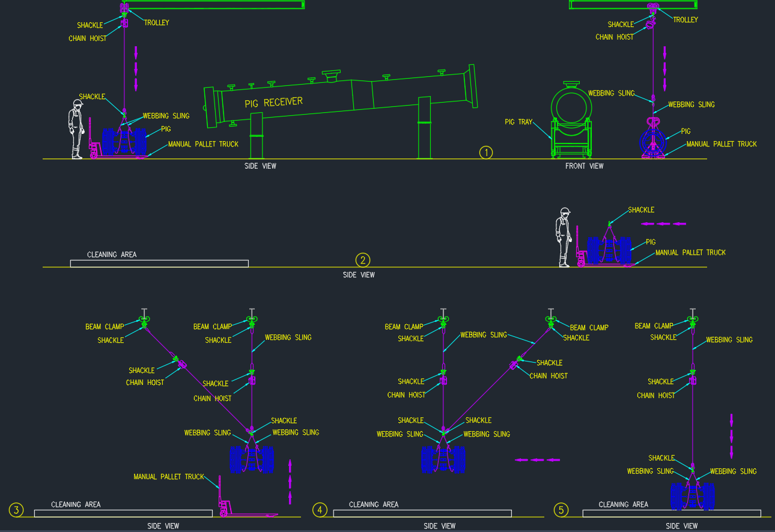This screenshot has width=775, height=532.
Task: Click the SIDE VIEW label under step 4
Action: (x=439, y=525)
